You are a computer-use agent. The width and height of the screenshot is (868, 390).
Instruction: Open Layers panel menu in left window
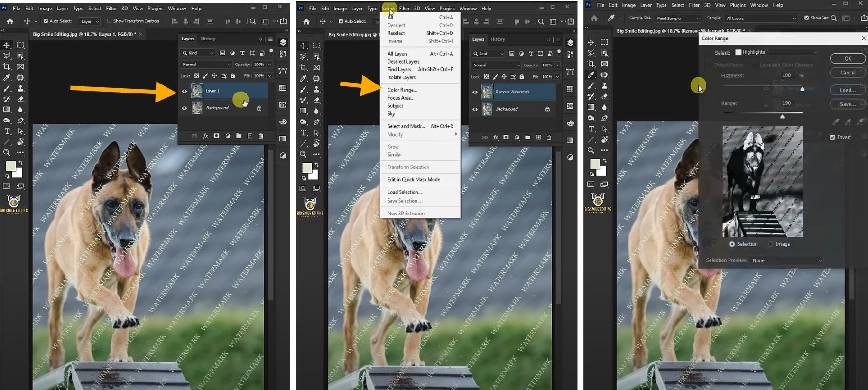click(x=270, y=39)
